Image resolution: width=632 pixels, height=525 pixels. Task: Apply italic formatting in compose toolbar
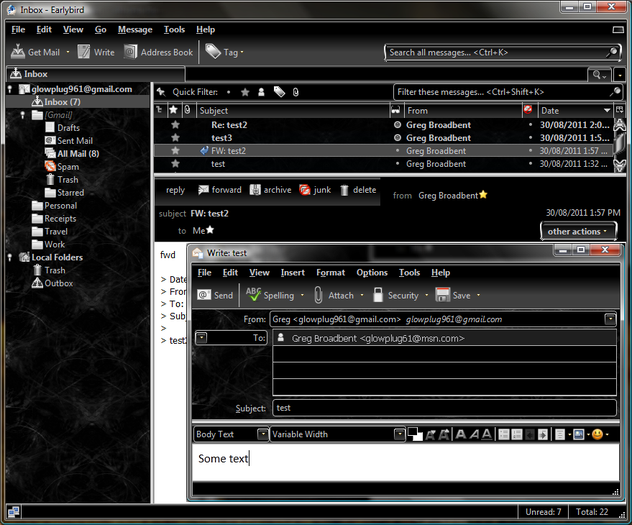pos(474,434)
